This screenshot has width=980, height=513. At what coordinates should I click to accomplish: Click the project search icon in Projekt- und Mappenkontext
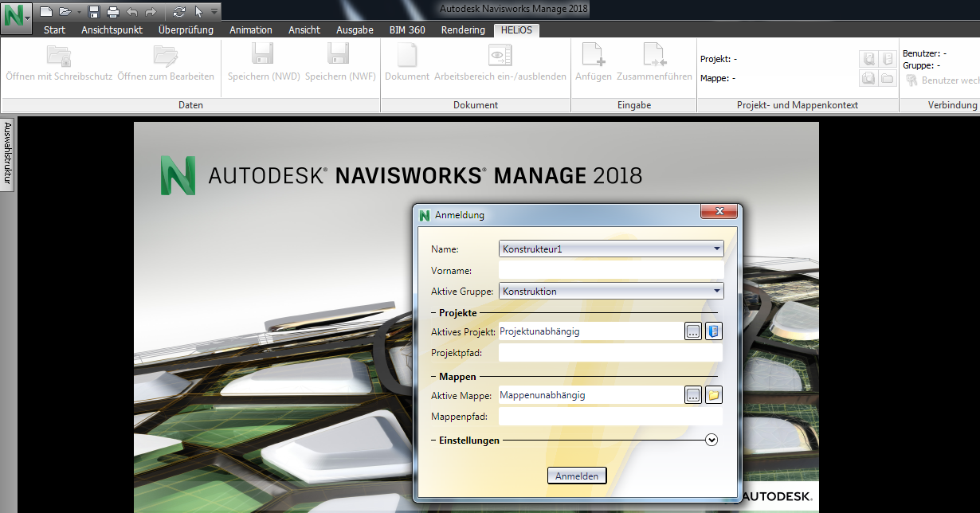point(869,59)
